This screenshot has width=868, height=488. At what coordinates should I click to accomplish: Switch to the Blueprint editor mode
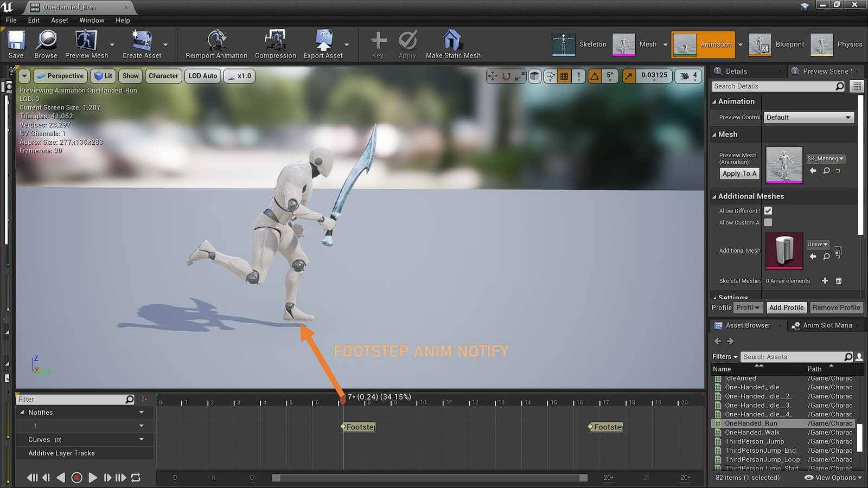coord(776,44)
